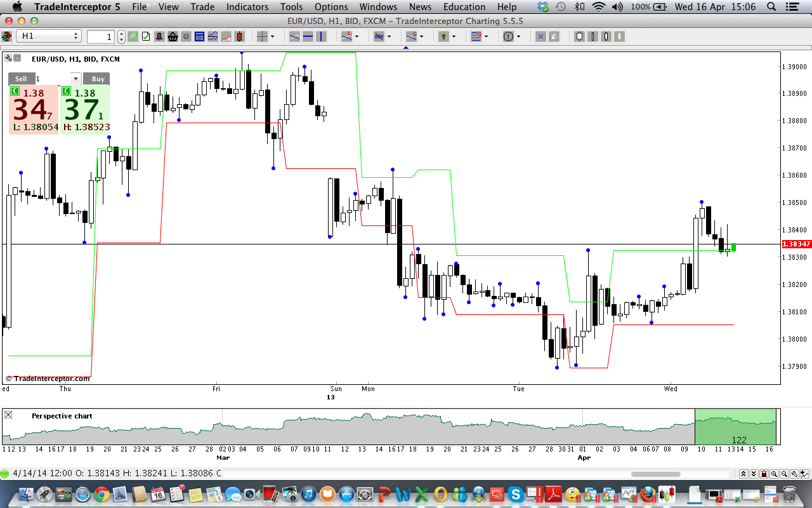Click the shopping basket icon
This screenshot has width=812, height=508.
point(173,36)
